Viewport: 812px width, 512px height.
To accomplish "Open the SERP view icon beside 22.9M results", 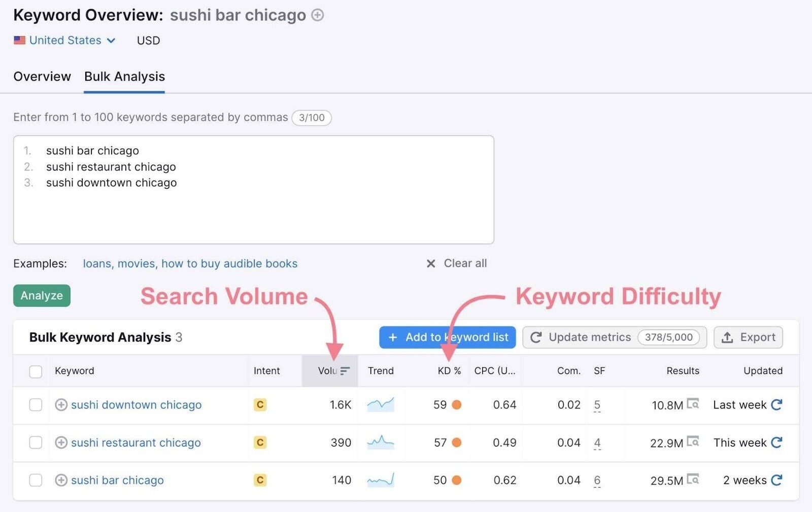I will [693, 441].
